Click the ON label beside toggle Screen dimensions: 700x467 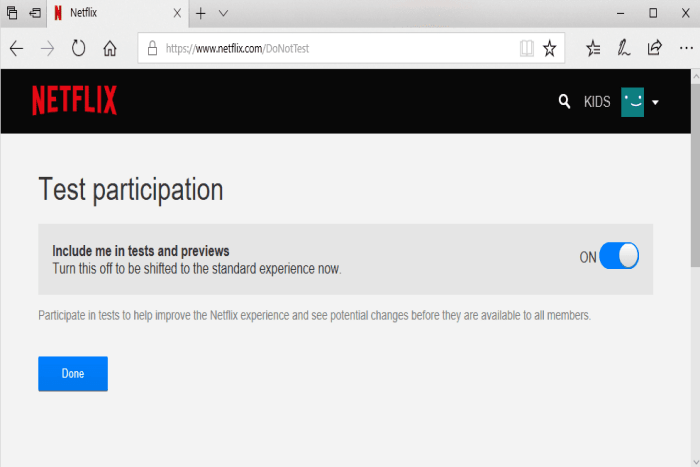pyautogui.click(x=588, y=257)
